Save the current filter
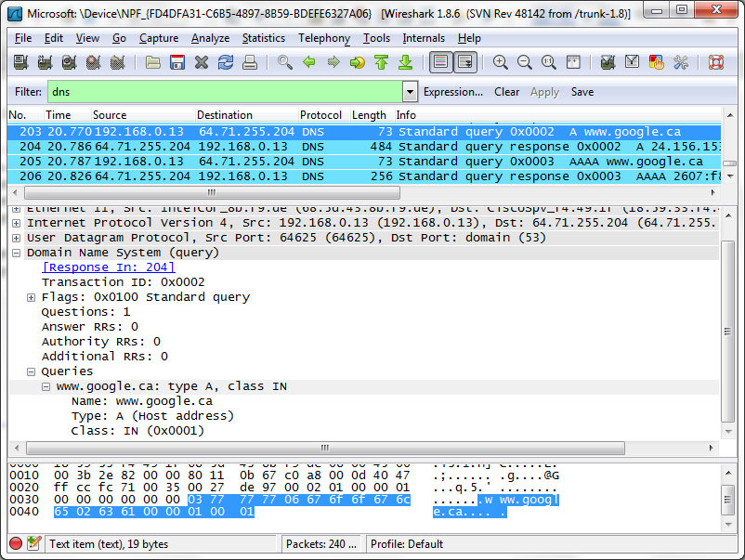The image size is (745, 560). tap(582, 92)
